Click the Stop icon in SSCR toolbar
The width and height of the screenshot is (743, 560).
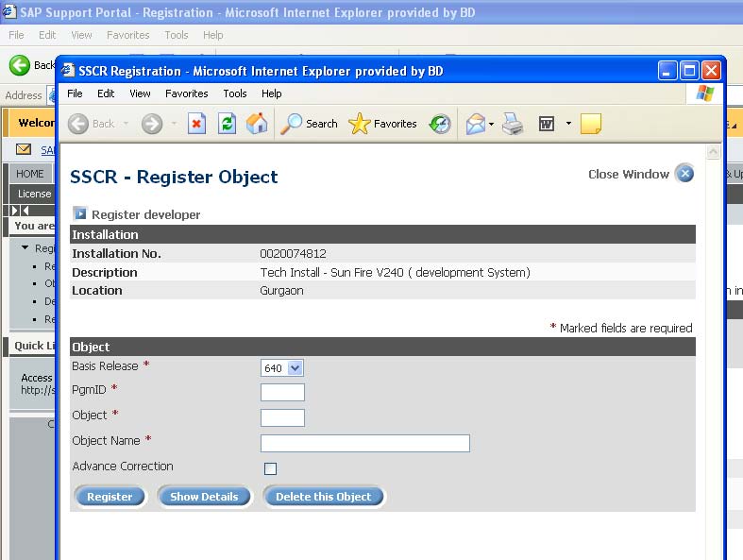click(x=196, y=125)
